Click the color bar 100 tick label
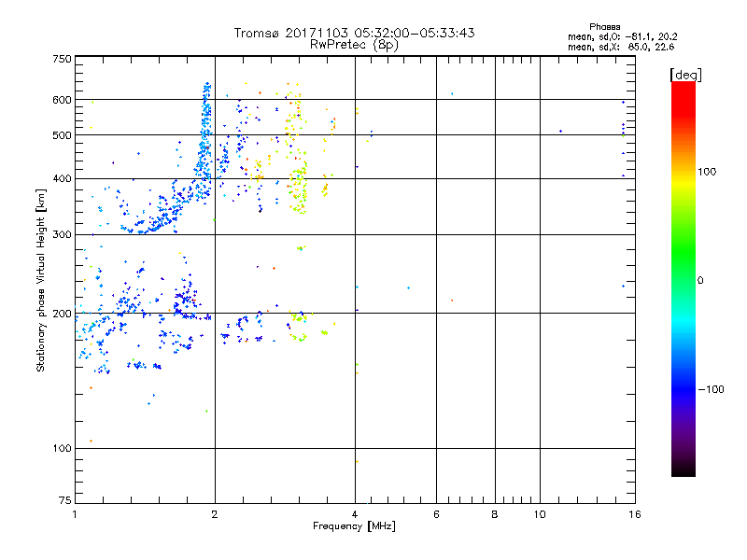This screenshot has width=747, height=560. click(707, 172)
